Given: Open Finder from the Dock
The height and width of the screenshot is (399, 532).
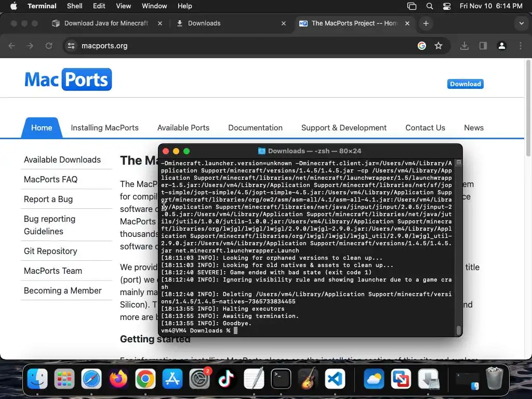Looking at the screenshot, I should pyautogui.click(x=37, y=379).
